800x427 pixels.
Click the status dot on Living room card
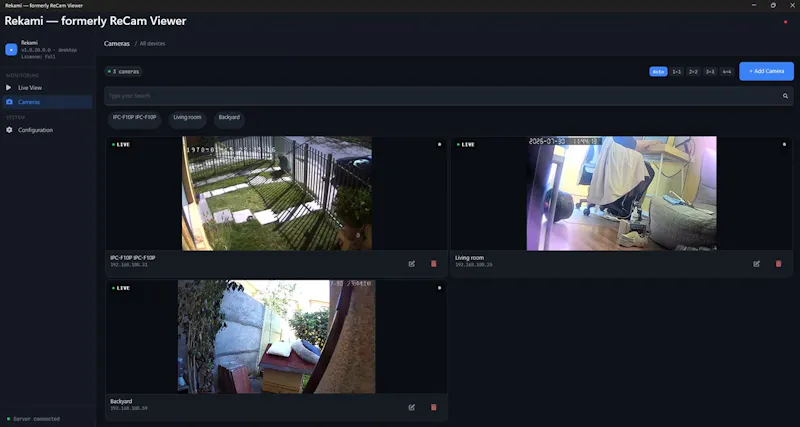(784, 144)
